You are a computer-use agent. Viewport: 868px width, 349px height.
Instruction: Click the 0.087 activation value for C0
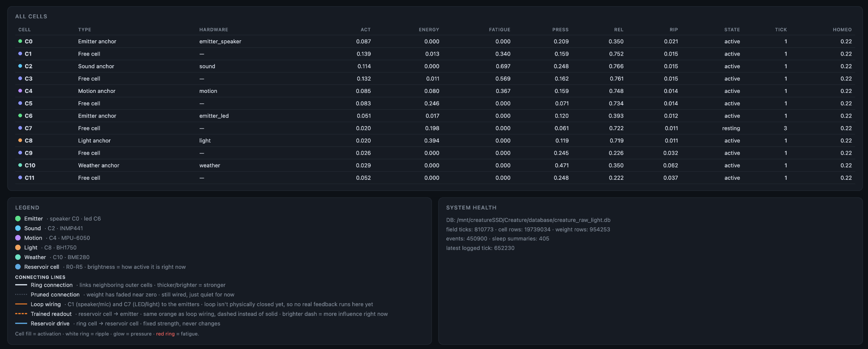pos(363,42)
